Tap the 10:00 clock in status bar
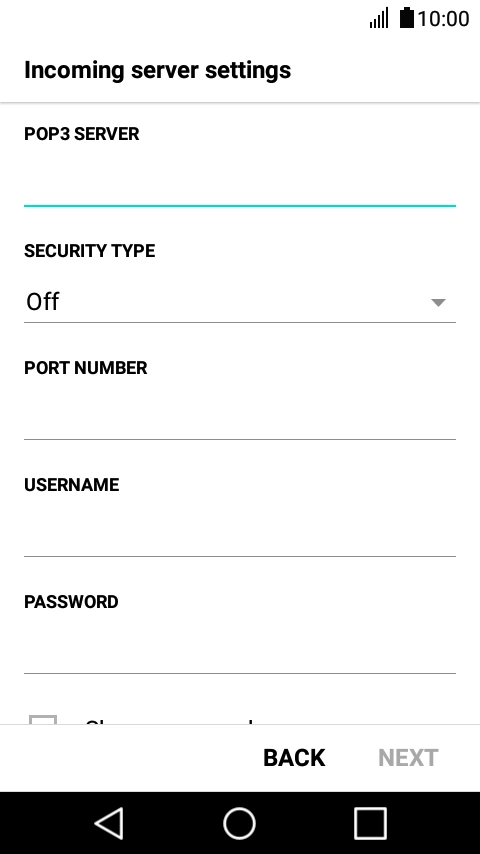The image size is (480, 854). (x=443, y=19)
